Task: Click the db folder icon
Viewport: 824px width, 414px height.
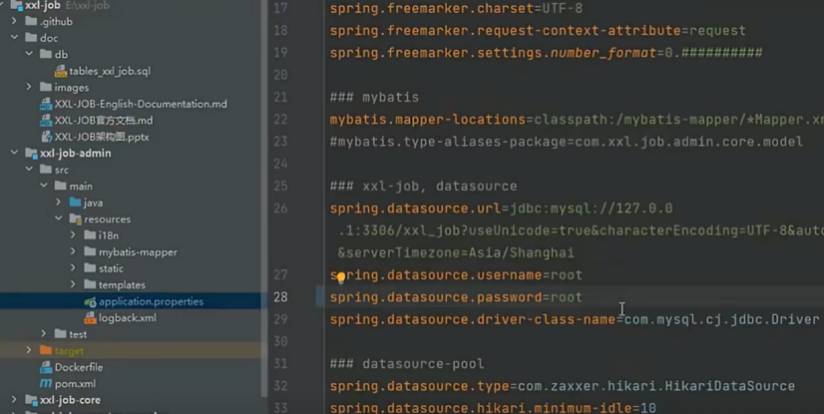Action: (46, 54)
